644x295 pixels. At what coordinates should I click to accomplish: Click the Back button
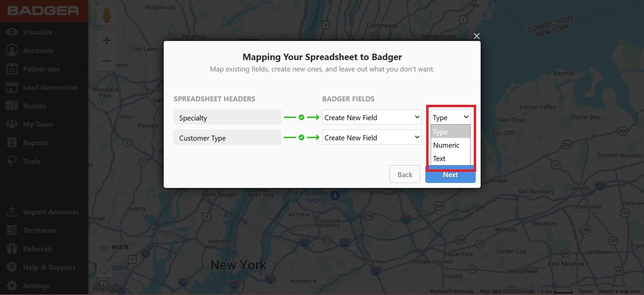point(405,174)
